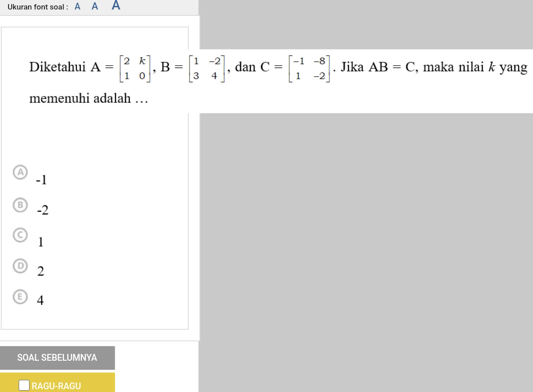Select the largest font size A icon

115,6
